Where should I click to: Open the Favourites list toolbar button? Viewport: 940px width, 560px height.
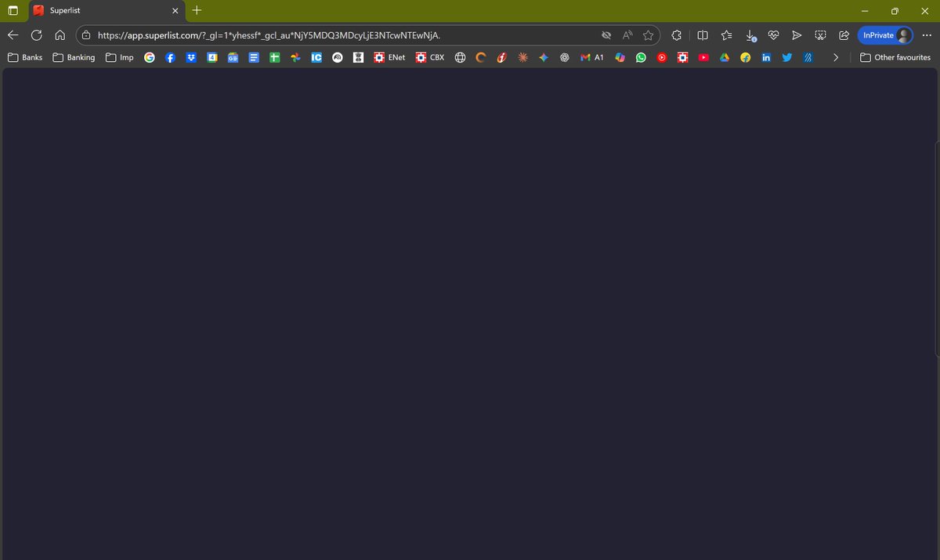point(727,35)
